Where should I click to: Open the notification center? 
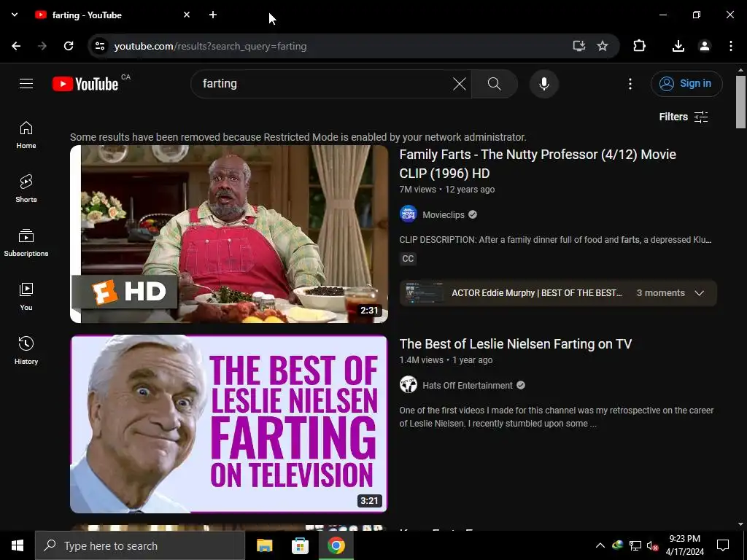[x=723, y=545]
